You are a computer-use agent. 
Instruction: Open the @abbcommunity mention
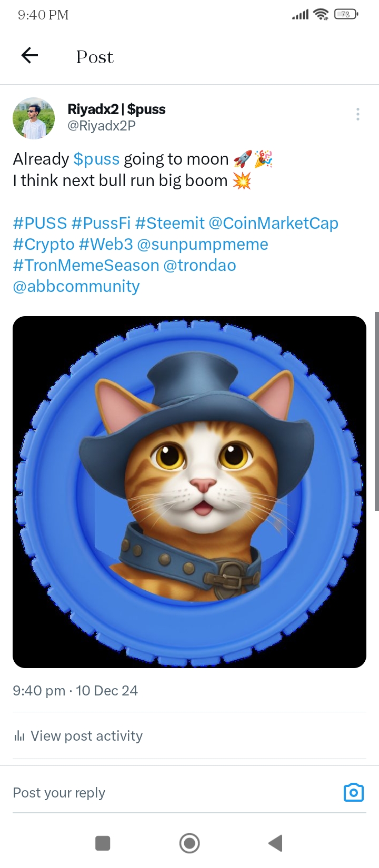pyautogui.click(x=76, y=287)
